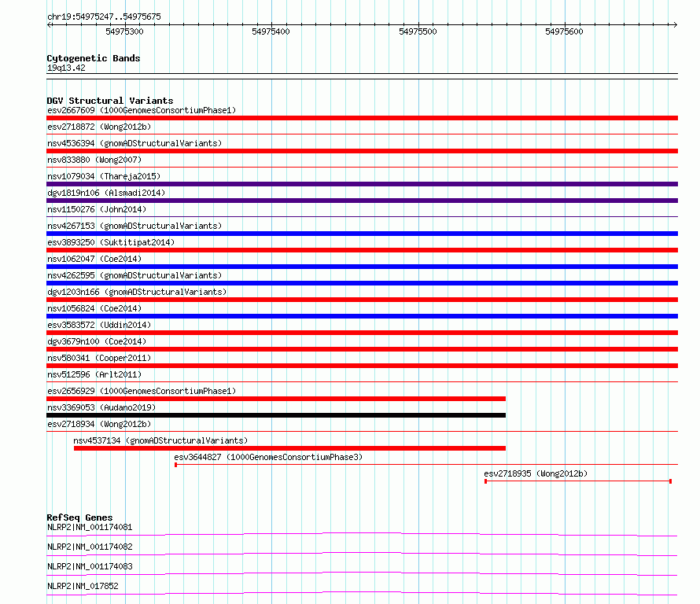Open variant nsv833880 (Wong2007)

pos(94,160)
